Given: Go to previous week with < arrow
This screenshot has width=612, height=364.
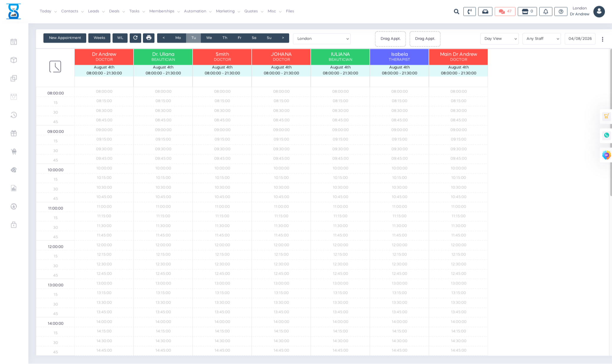Looking at the screenshot, I should point(164,38).
